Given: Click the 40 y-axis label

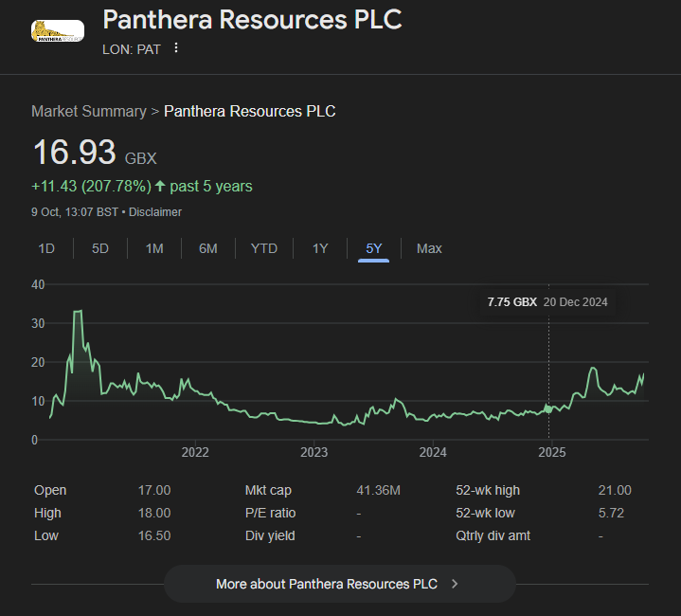Looking at the screenshot, I should click(x=38, y=284).
